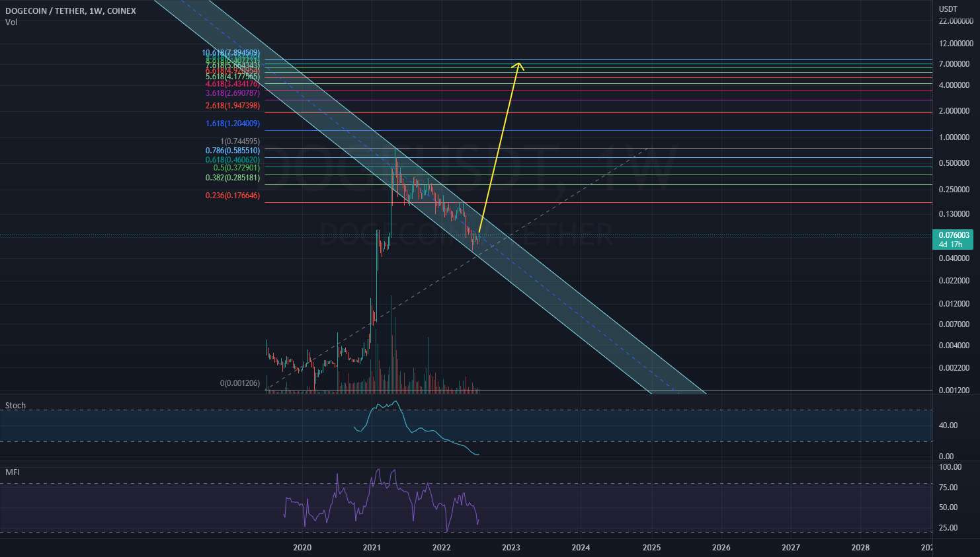Click Stoch scale value 0.00
Screen dimensions: 980x557
[948, 457]
